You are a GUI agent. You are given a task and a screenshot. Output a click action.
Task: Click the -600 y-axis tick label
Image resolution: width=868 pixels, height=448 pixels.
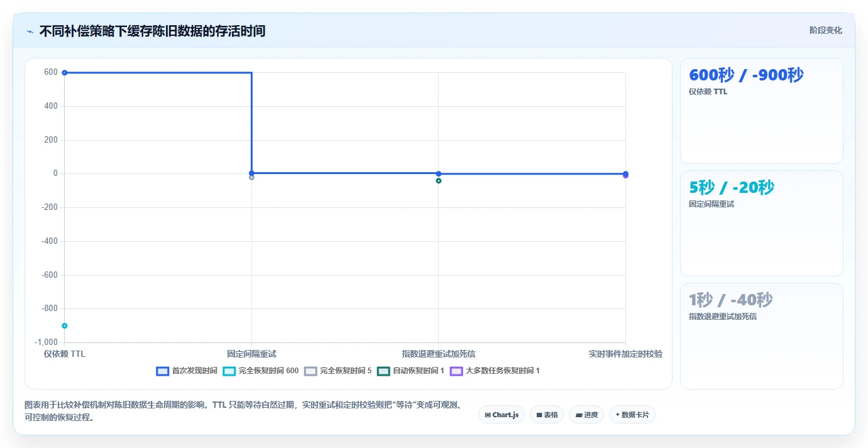pyautogui.click(x=49, y=275)
